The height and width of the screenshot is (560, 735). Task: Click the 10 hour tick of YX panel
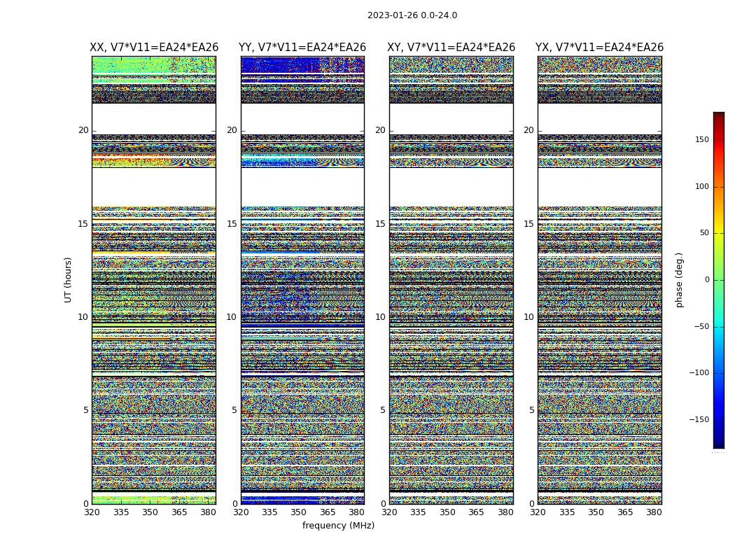529,317
